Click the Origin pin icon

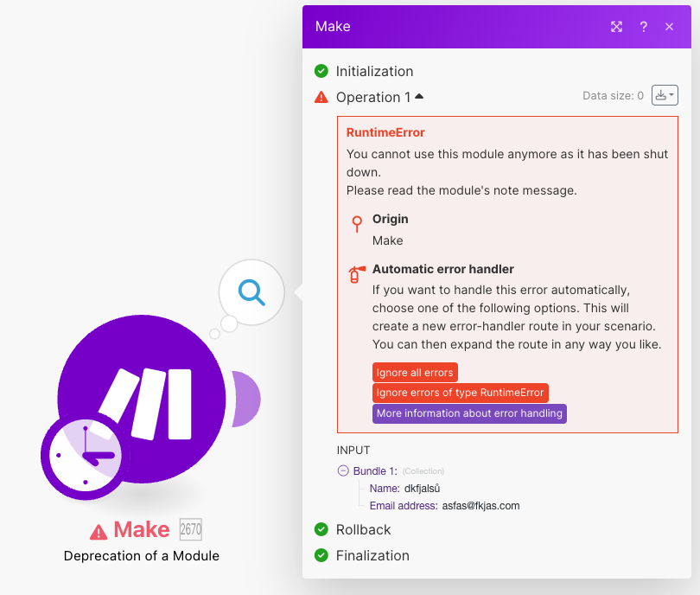tap(357, 224)
